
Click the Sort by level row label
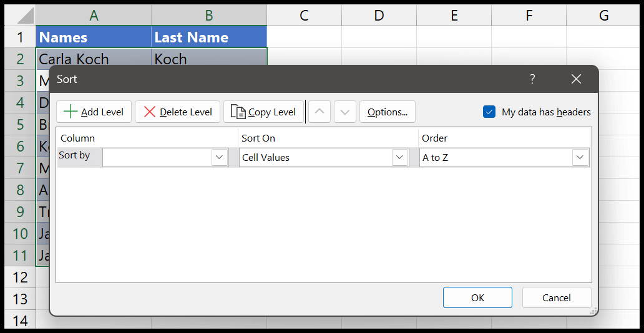[74, 155]
